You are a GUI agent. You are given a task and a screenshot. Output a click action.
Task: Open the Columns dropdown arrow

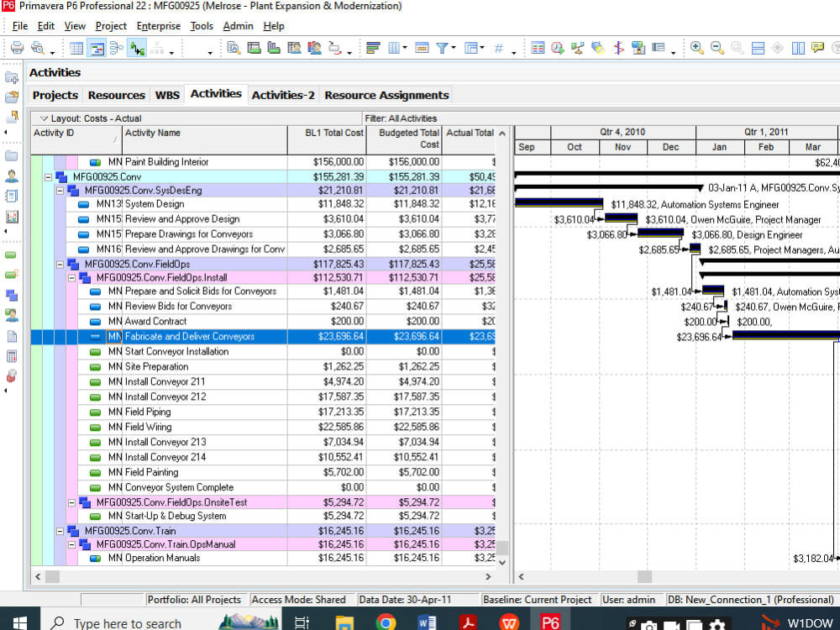[x=405, y=48]
